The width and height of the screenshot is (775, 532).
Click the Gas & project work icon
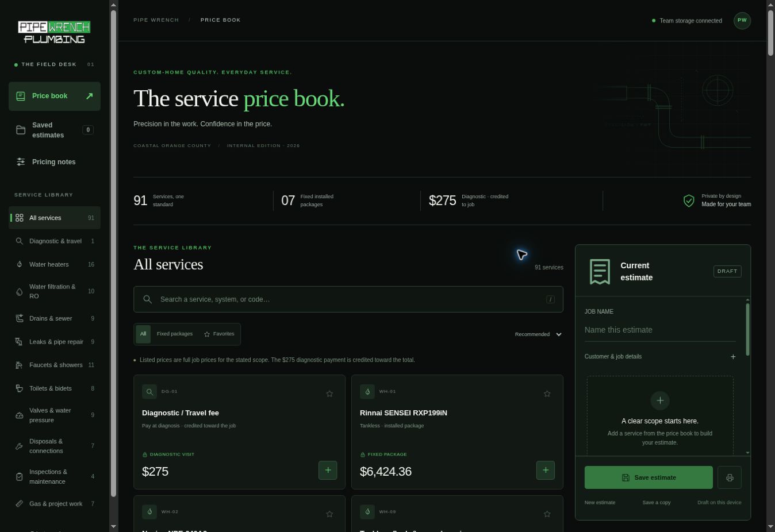[20, 504]
